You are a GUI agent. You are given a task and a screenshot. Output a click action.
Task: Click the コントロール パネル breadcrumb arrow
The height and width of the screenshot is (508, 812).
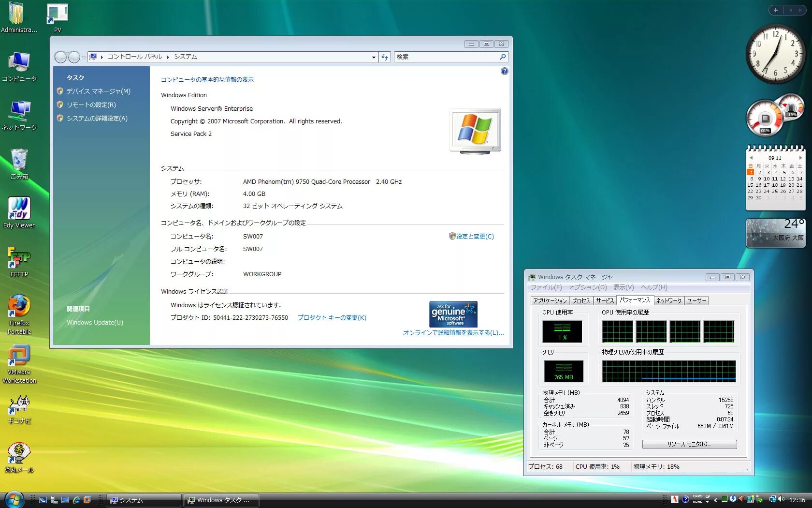168,57
